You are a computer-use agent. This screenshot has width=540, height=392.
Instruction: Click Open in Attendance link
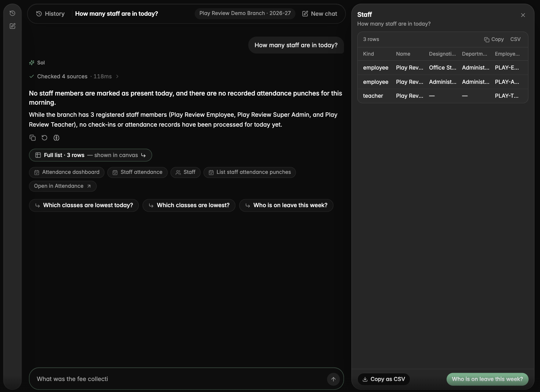[x=63, y=186]
